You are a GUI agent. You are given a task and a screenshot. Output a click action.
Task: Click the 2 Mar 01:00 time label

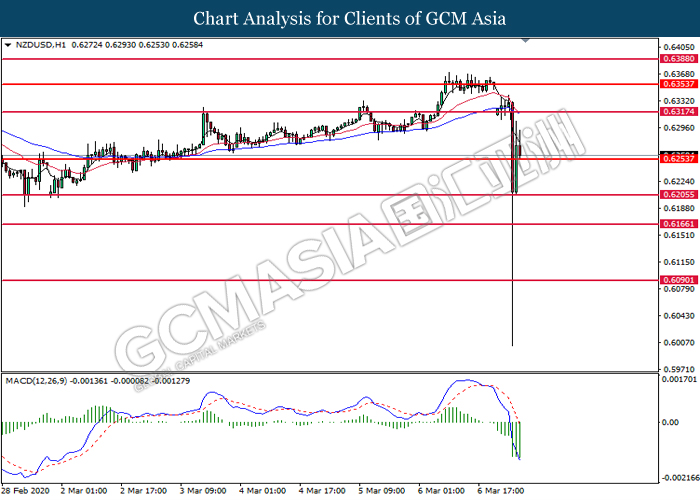pos(83,491)
